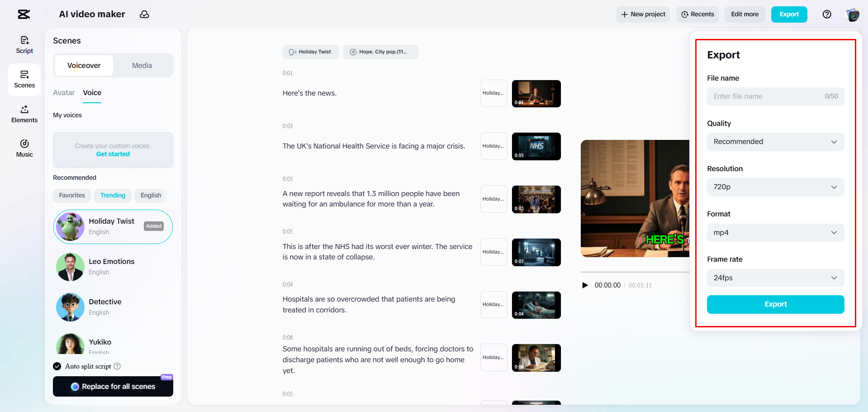
Task: Click Holiday voice tag for overcrowded hospitals scene
Action: [493, 305]
